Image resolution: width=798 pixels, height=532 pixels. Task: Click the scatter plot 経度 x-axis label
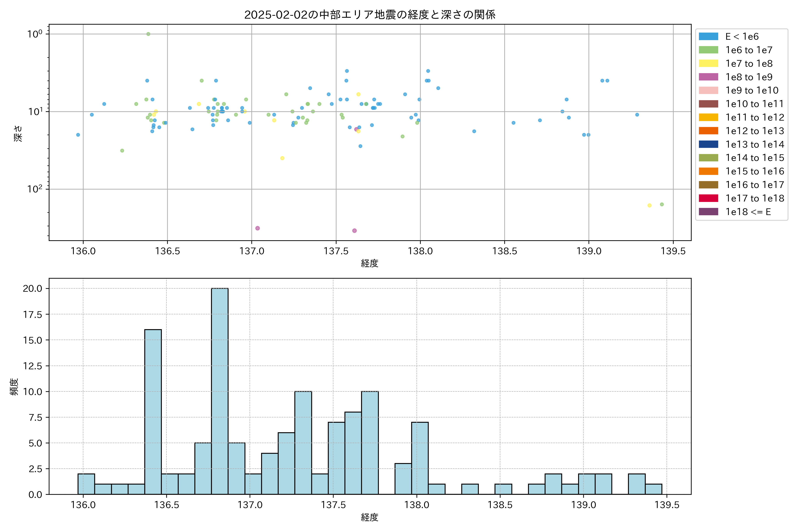[x=370, y=263]
